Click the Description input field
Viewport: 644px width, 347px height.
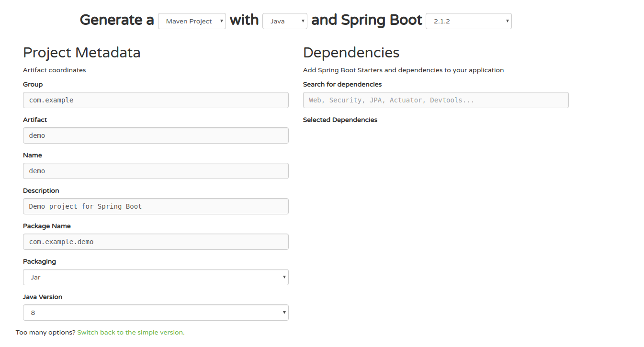tap(156, 206)
